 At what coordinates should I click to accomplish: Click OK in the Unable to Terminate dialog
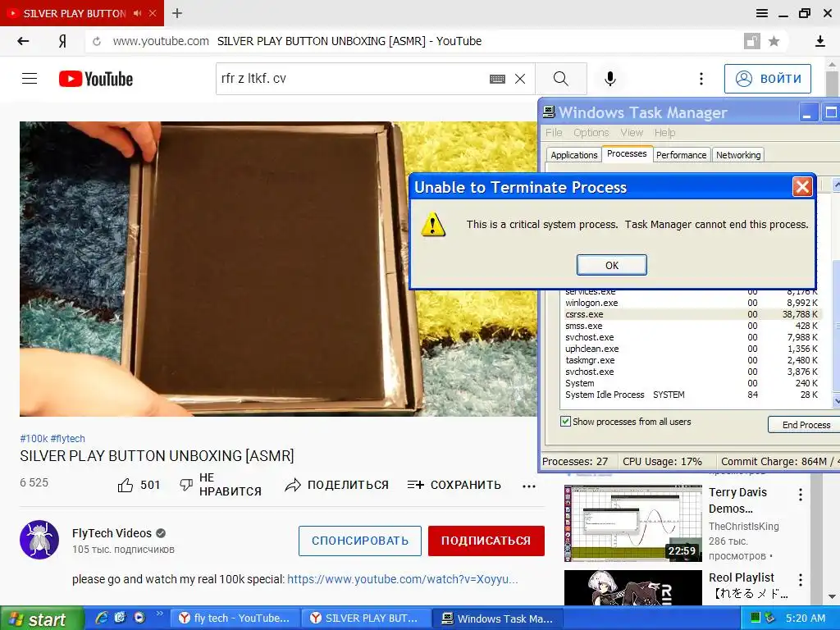611,265
